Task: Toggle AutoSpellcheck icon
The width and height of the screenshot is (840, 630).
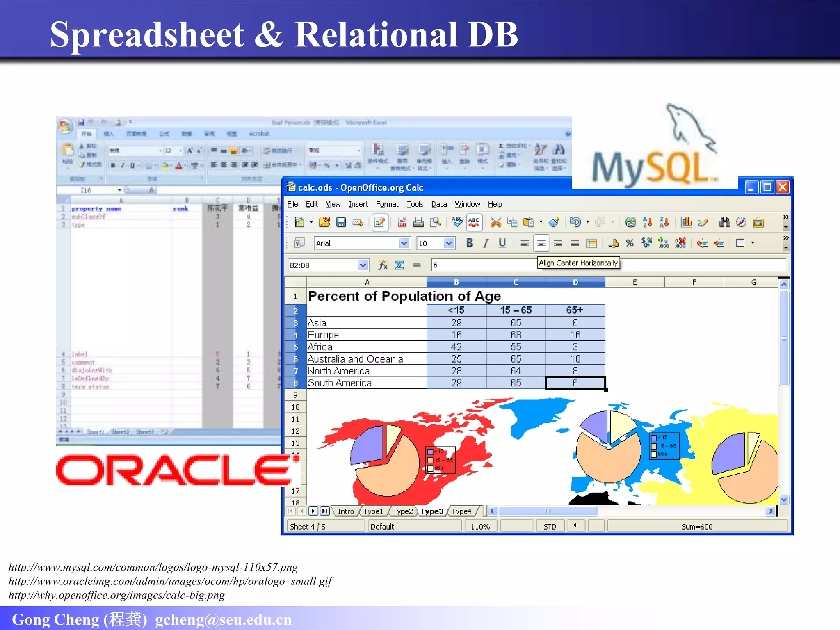Action: [474, 222]
